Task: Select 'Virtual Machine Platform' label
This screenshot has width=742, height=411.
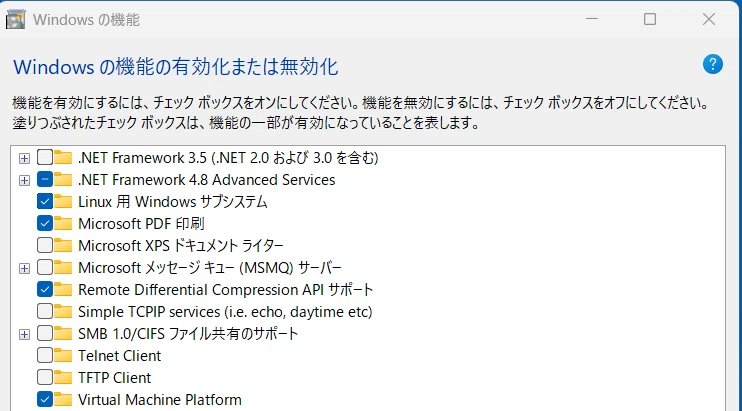Action: click(x=160, y=400)
